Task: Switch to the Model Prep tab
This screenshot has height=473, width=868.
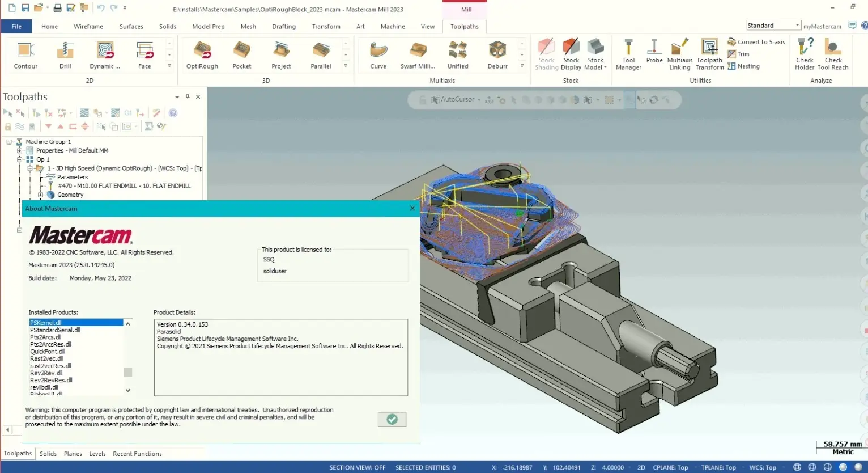Action: (209, 27)
